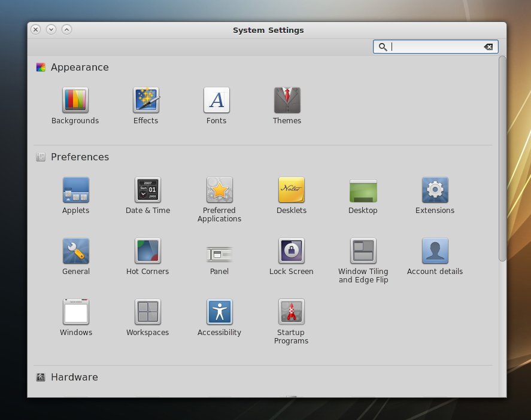Clear the search box text
Viewport: 531px width, 420px height.
488,47
